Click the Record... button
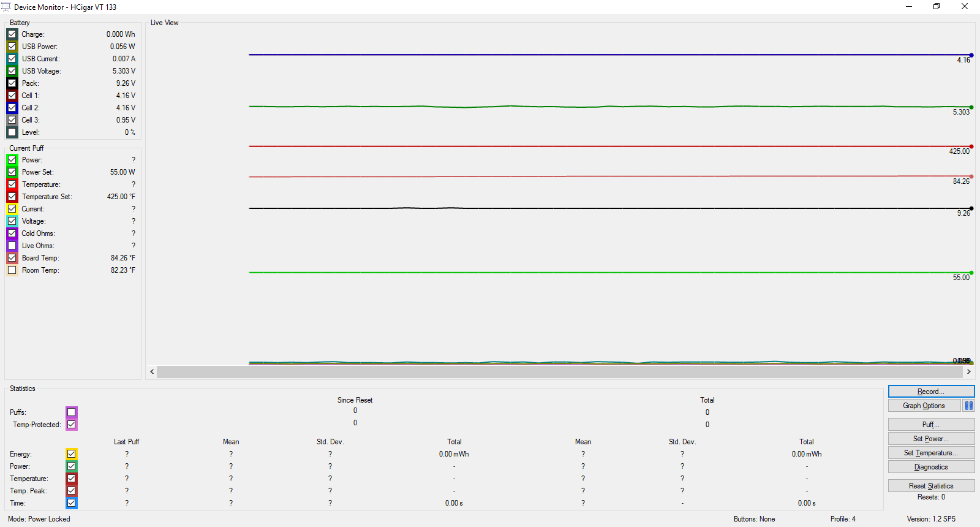Viewport: 980px width, 527px height. point(931,392)
